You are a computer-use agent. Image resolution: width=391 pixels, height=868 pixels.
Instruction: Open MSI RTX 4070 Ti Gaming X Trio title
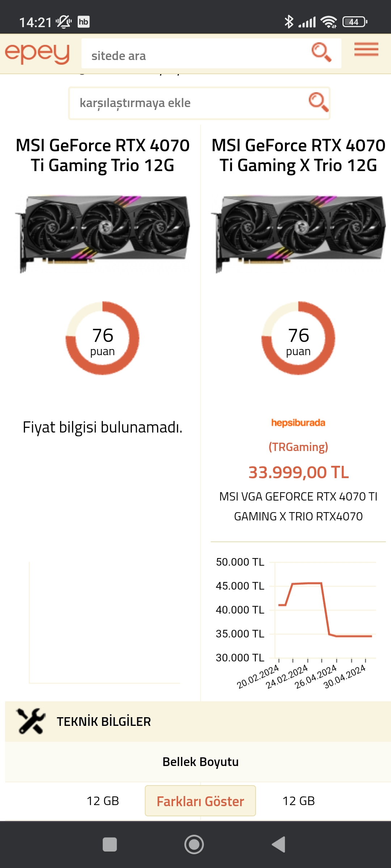coord(298,155)
